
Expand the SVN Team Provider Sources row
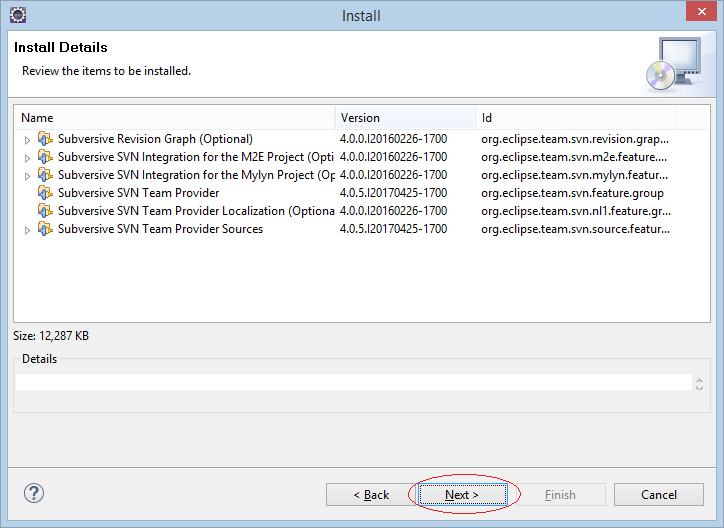click(x=27, y=230)
